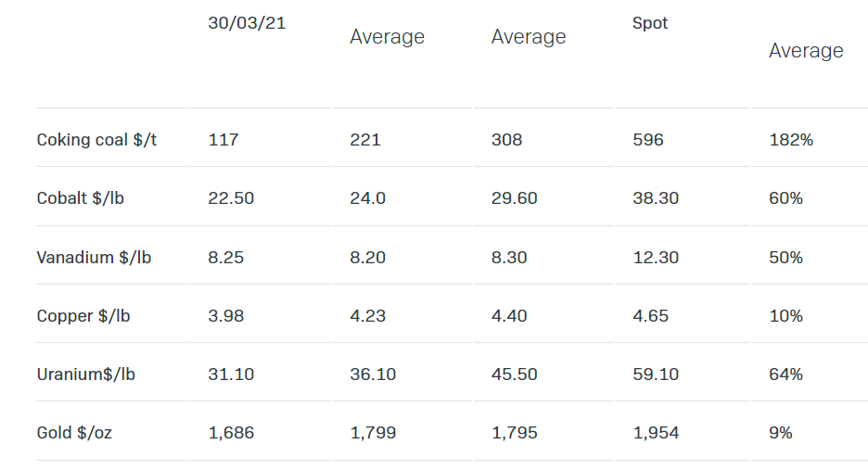Select the Gold $/oz row label

74,432
